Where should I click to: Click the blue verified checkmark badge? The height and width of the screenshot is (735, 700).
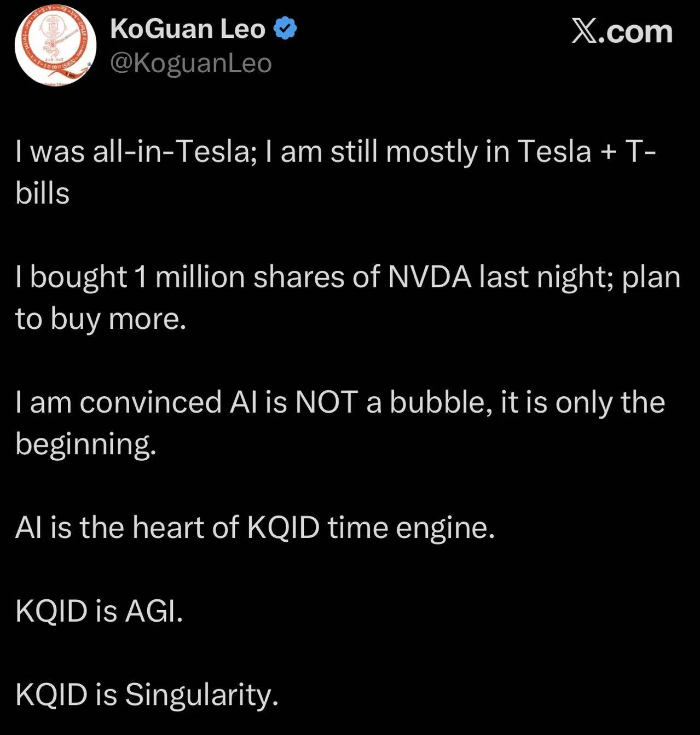pos(285,28)
